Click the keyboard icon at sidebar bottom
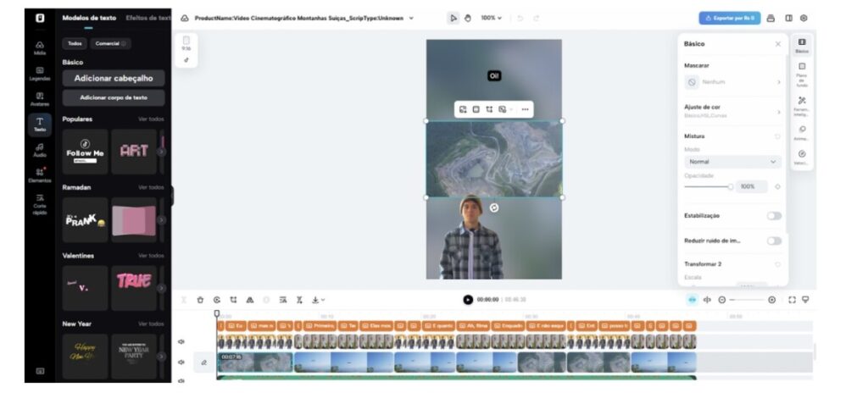 [40, 371]
